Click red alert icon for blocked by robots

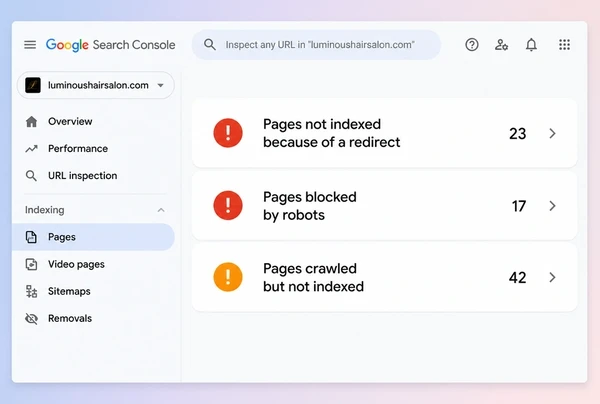point(228,205)
